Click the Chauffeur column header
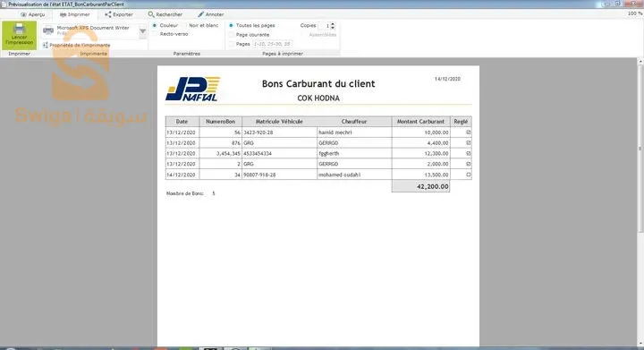The image size is (644, 350). point(354,122)
